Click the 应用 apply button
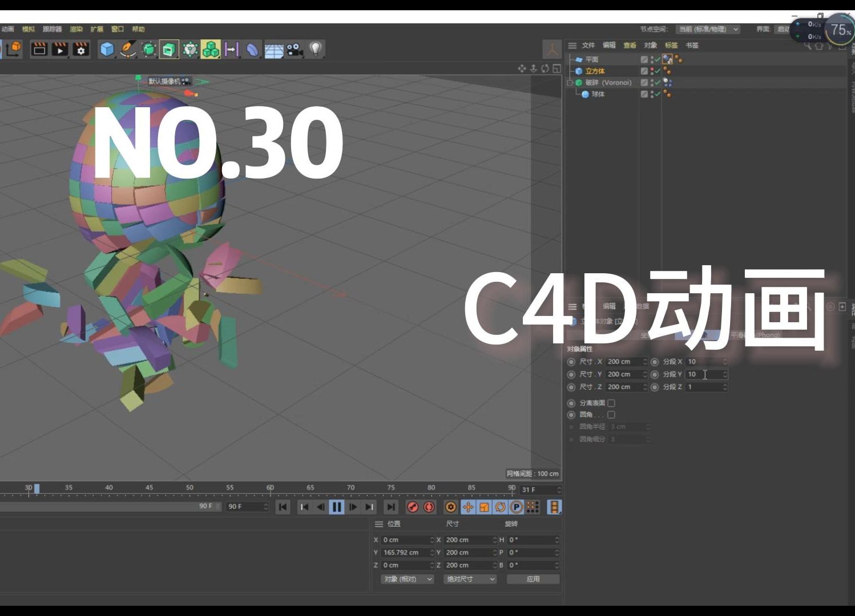Viewport: 855px width, 616px height. coord(533,579)
